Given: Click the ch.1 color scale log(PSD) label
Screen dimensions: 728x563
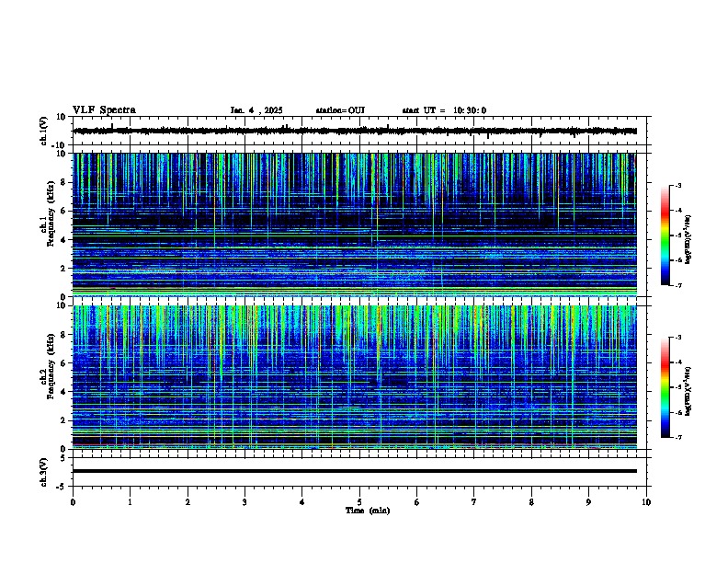Looking at the screenshot, I should tap(688, 239).
